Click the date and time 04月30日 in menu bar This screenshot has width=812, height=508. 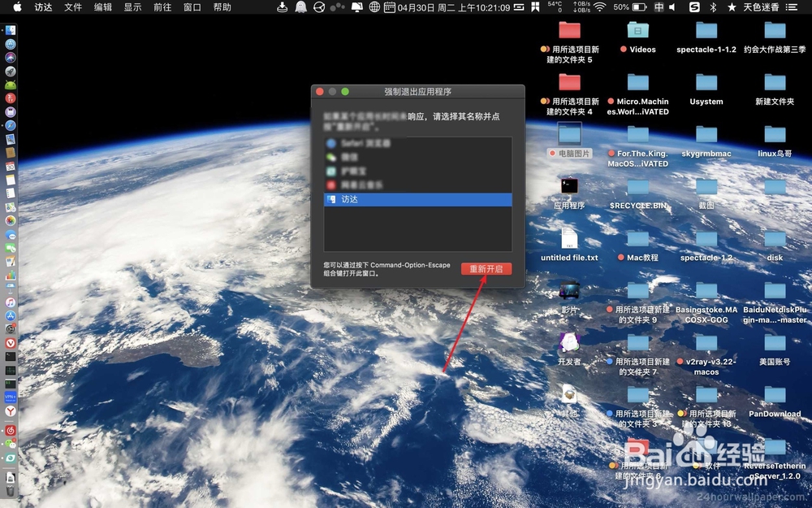click(453, 7)
